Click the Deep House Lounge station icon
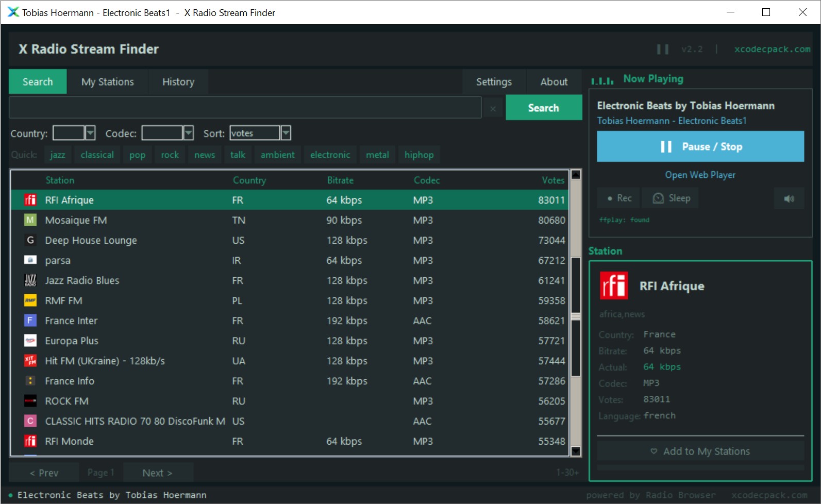Screen dimensions: 821x504 click(30, 240)
